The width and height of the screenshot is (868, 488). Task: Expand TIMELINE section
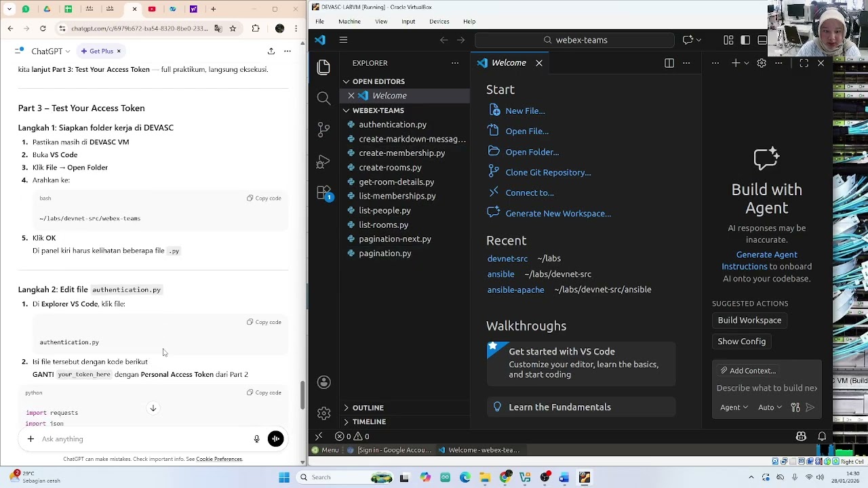click(x=404, y=422)
